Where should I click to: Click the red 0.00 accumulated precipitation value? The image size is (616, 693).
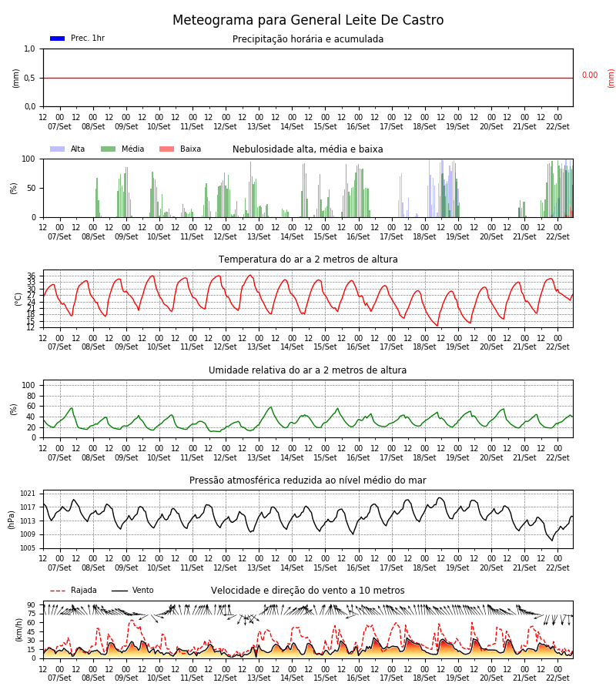point(590,75)
